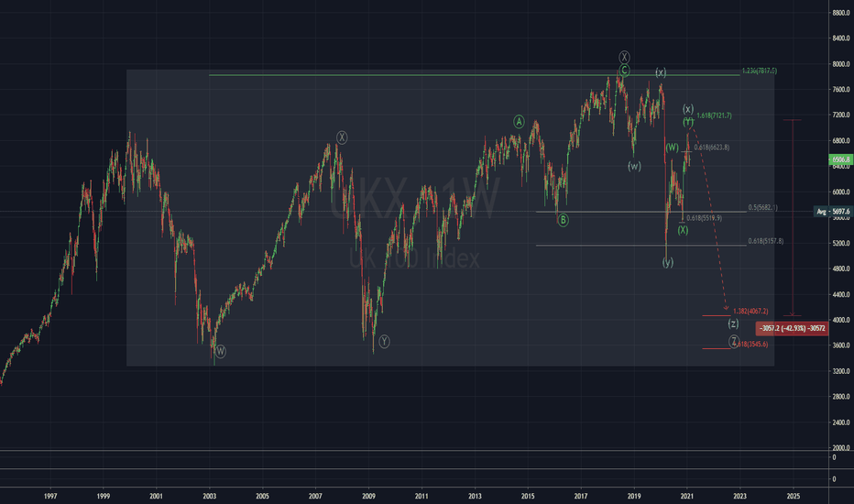Click the green circled C wave label
Viewport: 854px width, 504px height.
pos(624,71)
